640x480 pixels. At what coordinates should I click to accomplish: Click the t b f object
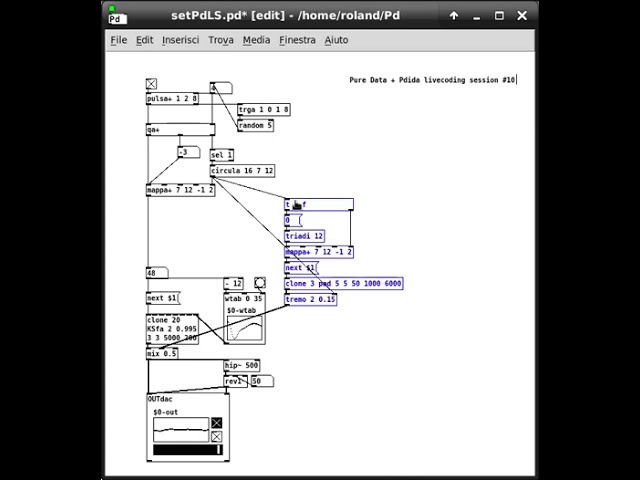coord(319,205)
